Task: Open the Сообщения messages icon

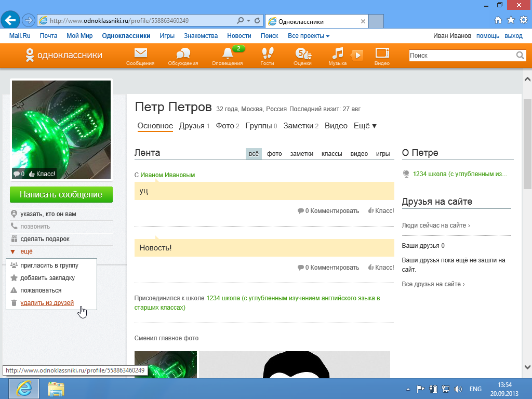Action: (140, 56)
